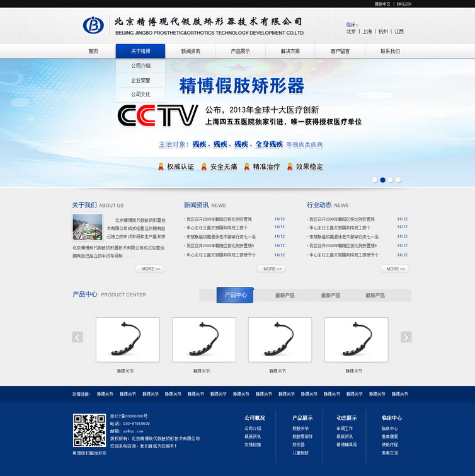Click the 精博假肢矫形器 banner headline
This screenshot has width=475, height=476.
click(x=242, y=86)
